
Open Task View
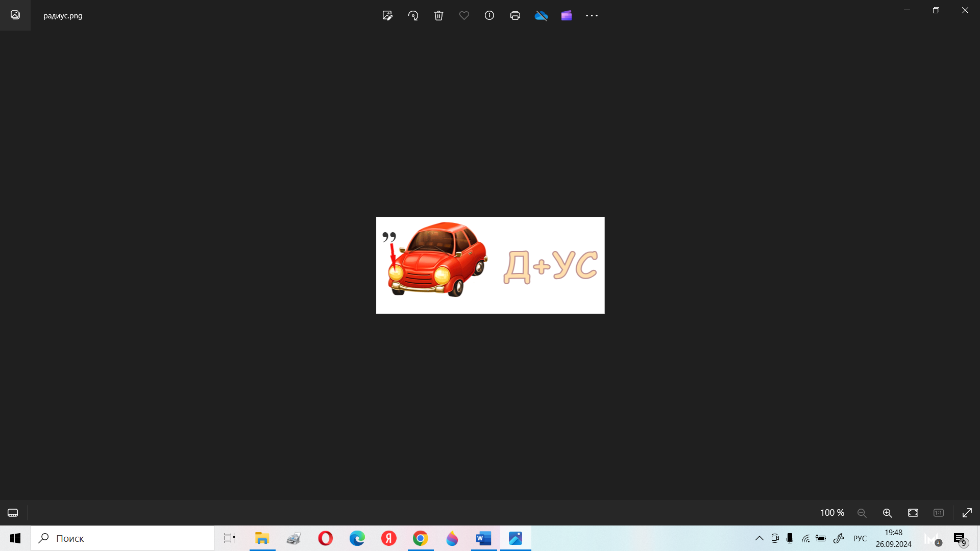point(230,538)
